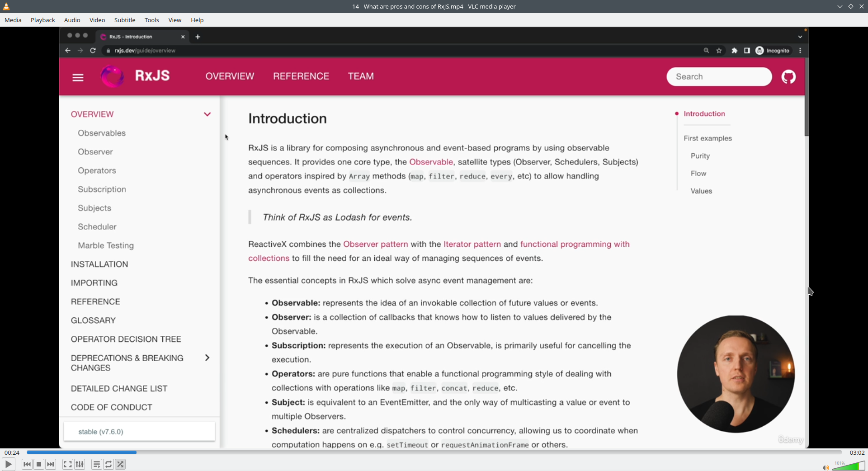
Task: Toggle the playlist view
Action: point(96,464)
